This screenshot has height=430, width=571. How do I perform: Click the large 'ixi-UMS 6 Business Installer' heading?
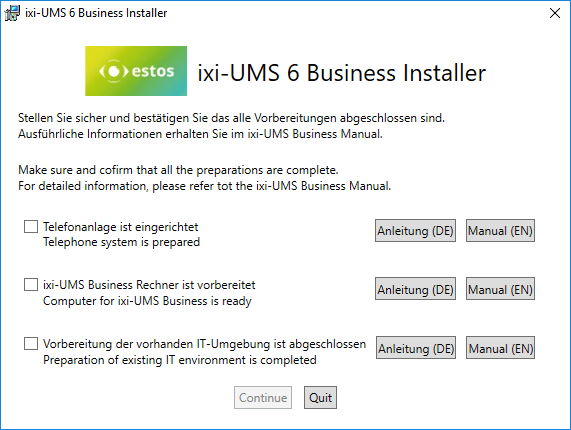(x=342, y=73)
